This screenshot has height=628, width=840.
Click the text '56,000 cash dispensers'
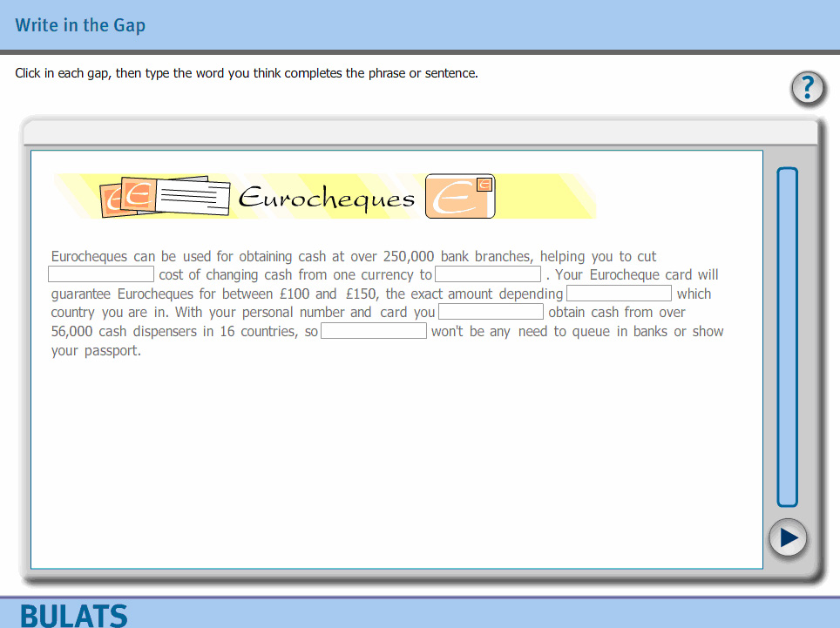click(x=124, y=331)
